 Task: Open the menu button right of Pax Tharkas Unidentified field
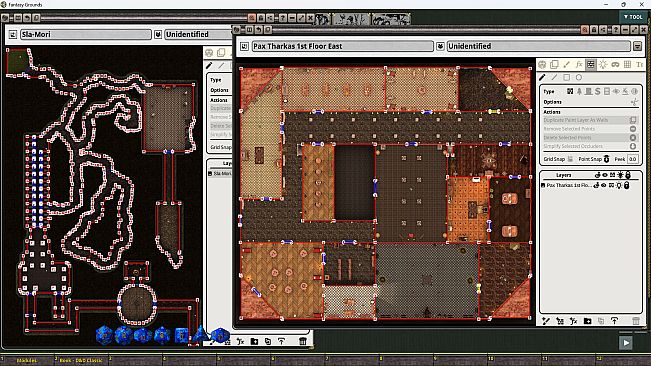click(x=638, y=46)
